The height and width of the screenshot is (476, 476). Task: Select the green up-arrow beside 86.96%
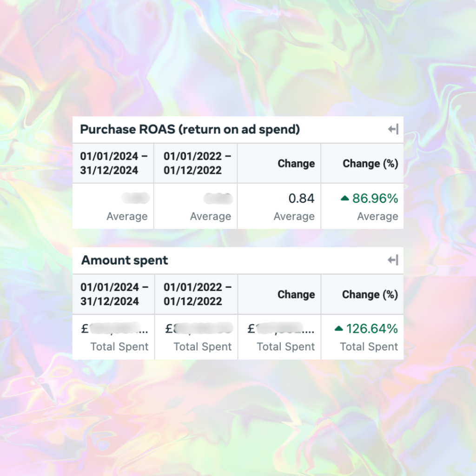pos(344,198)
